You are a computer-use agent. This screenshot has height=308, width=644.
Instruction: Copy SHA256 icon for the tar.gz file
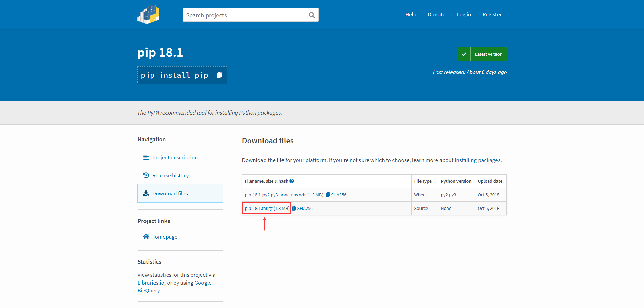tap(294, 208)
